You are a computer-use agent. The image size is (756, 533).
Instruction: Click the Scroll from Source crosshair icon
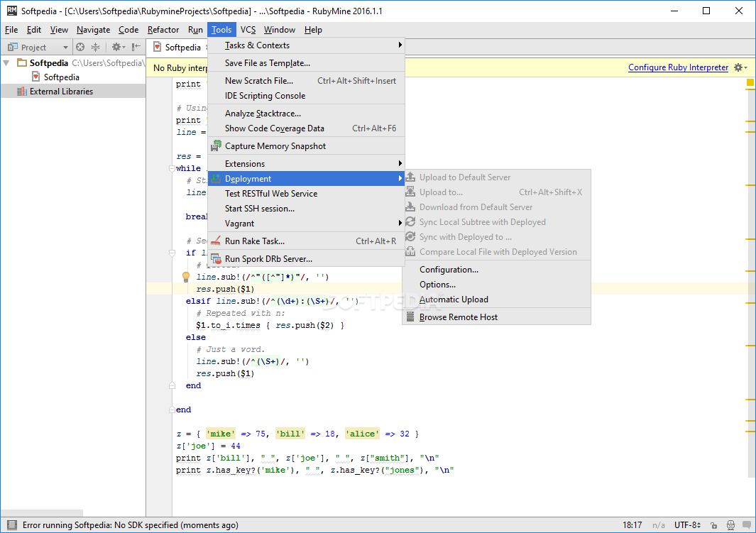(80, 48)
